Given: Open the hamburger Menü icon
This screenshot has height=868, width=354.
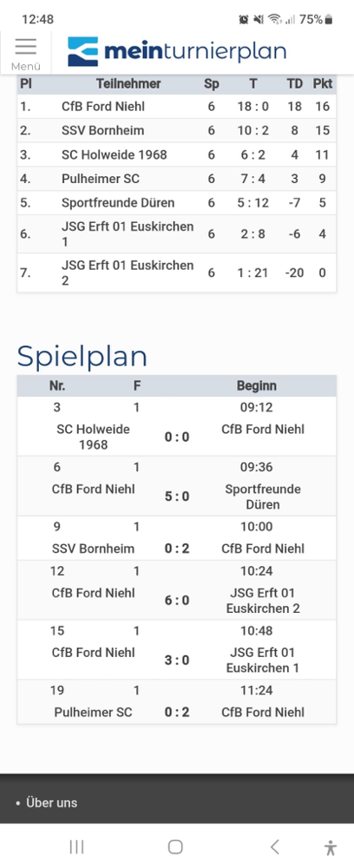Looking at the screenshot, I should click(25, 53).
